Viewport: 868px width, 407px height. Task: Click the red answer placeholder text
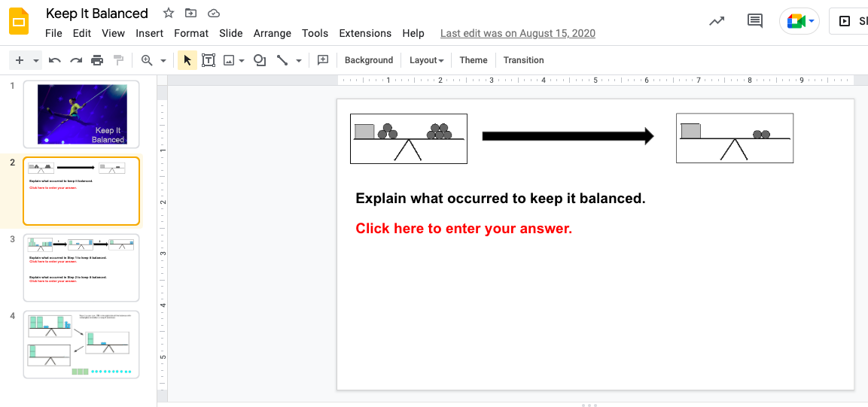point(464,229)
